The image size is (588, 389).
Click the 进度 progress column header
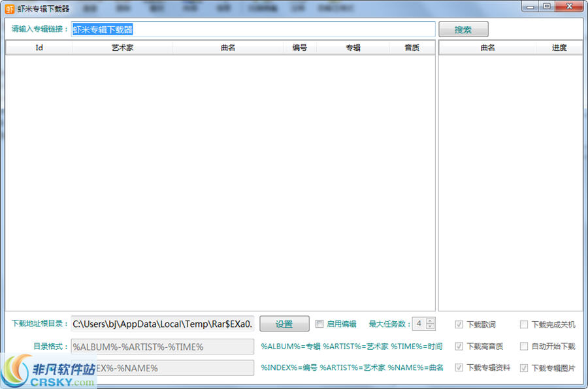pyautogui.click(x=559, y=48)
